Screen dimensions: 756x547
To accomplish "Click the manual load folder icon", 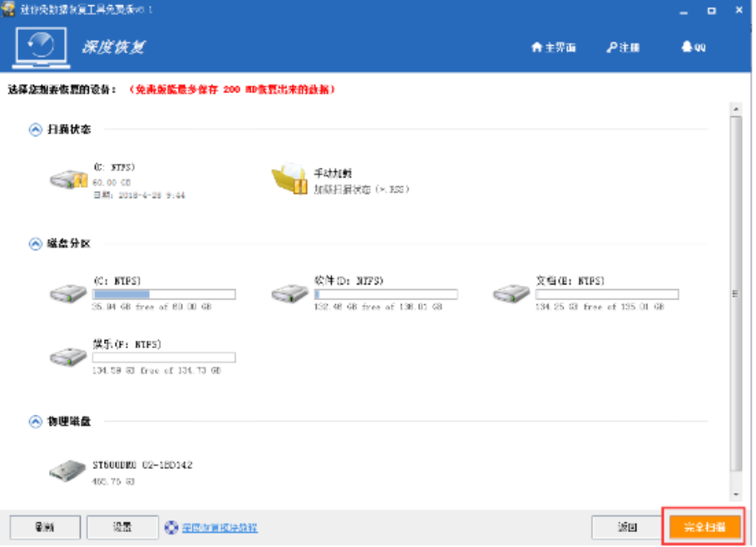I will pos(290,179).
